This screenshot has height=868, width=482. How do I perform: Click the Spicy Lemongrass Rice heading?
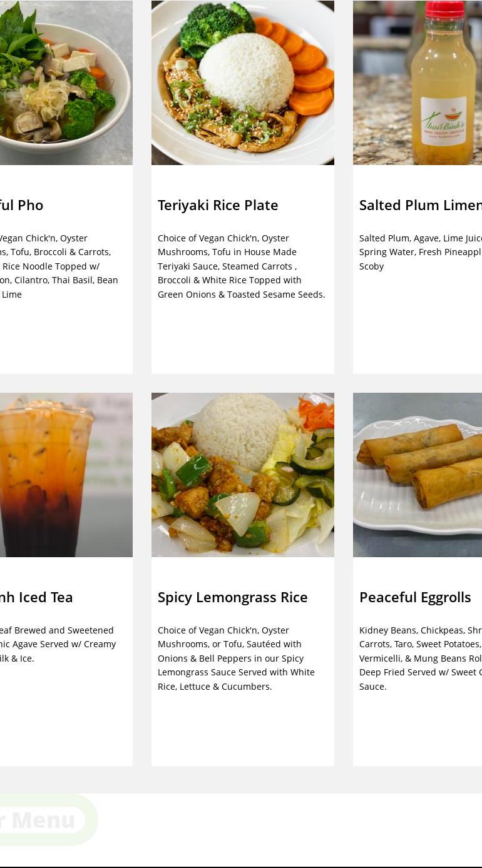(x=233, y=597)
